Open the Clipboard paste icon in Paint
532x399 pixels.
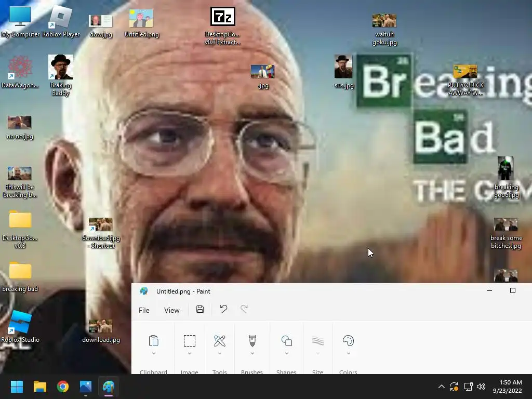click(154, 341)
